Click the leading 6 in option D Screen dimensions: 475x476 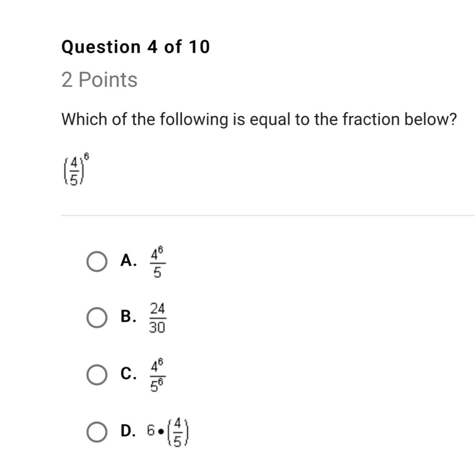click(x=151, y=430)
